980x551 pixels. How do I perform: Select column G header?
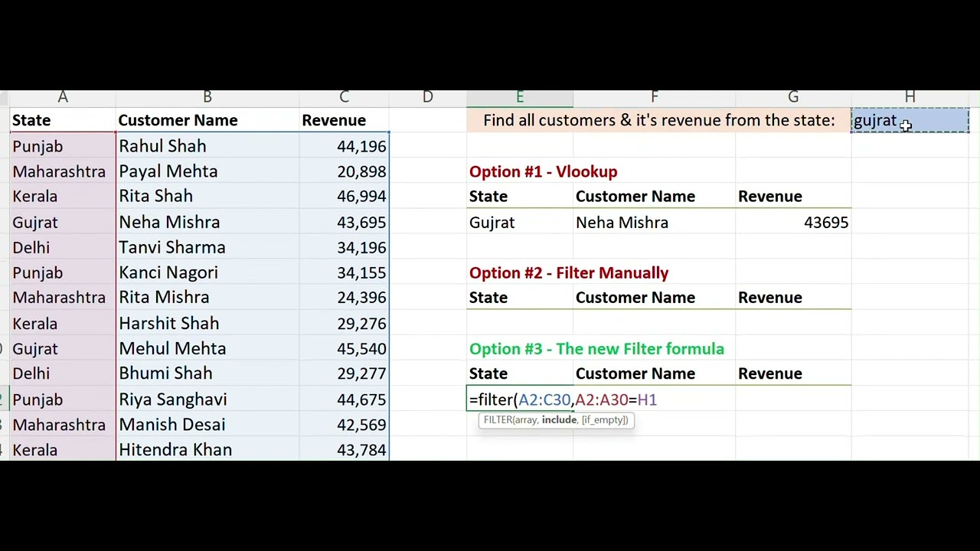(793, 98)
